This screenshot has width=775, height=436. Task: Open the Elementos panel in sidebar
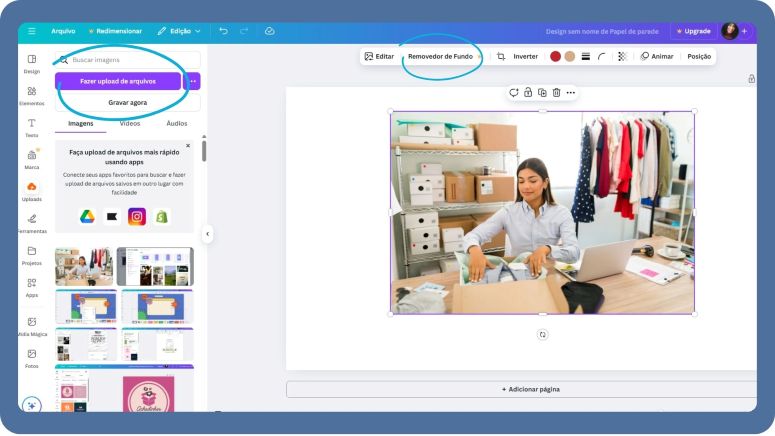pos(32,94)
